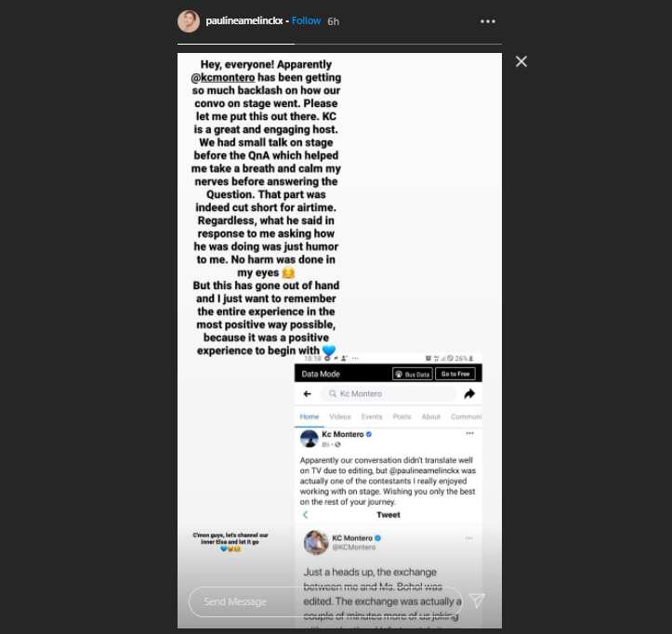Click KC Montero tweet avatar
The width and height of the screenshot is (672, 634).
[316, 542]
